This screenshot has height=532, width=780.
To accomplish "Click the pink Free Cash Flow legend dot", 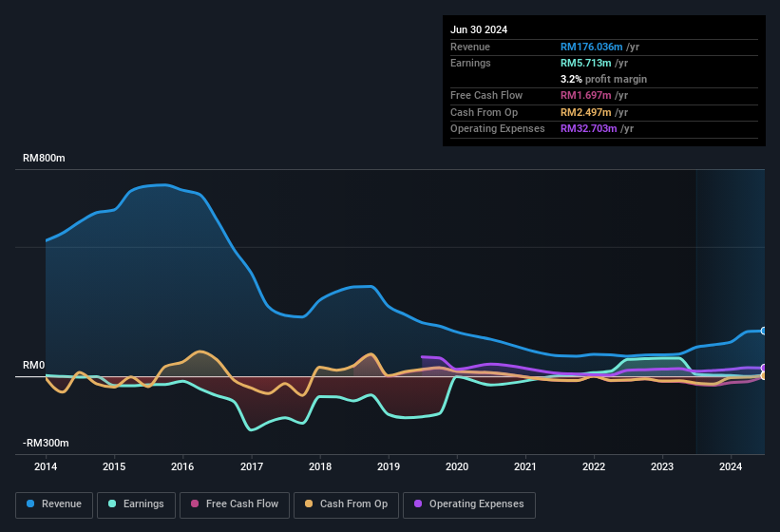I will 195,503.
